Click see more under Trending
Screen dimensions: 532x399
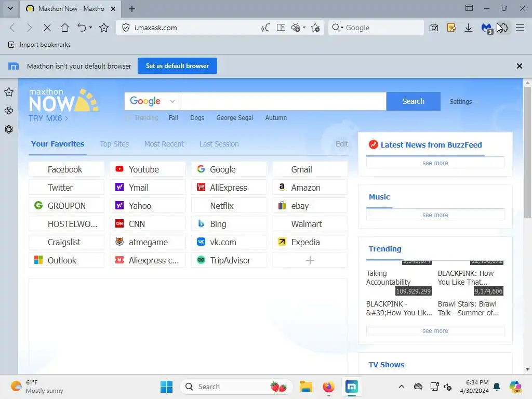[x=435, y=330]
